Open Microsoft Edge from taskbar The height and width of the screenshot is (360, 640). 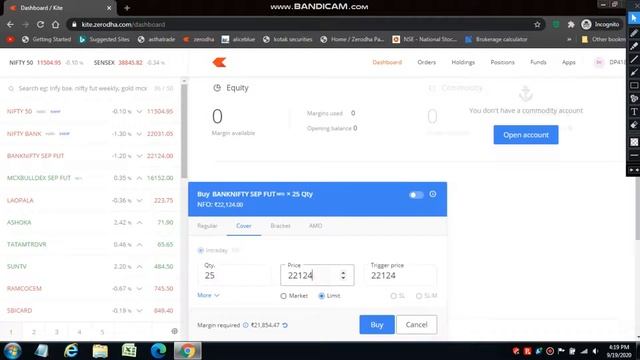(x=158, y=351)
